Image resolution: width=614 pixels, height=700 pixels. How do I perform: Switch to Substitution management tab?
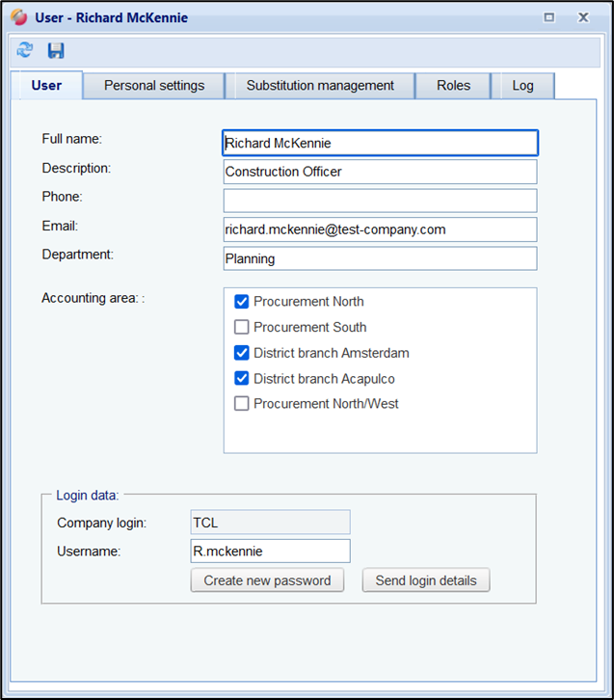(320, 86)
